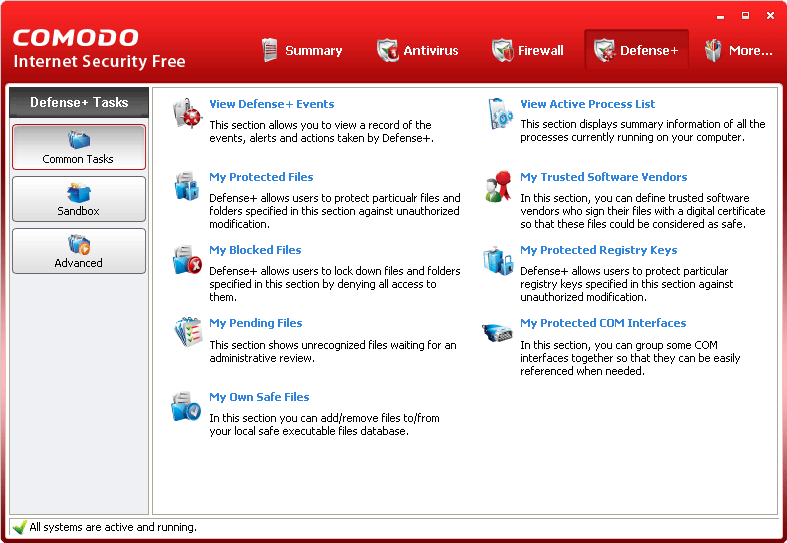
Task: Select the Defense+ tab
Action: 636,50
